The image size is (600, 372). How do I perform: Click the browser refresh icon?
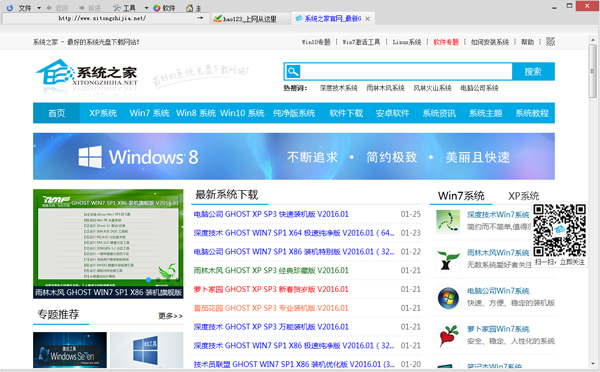click(10, 8)
